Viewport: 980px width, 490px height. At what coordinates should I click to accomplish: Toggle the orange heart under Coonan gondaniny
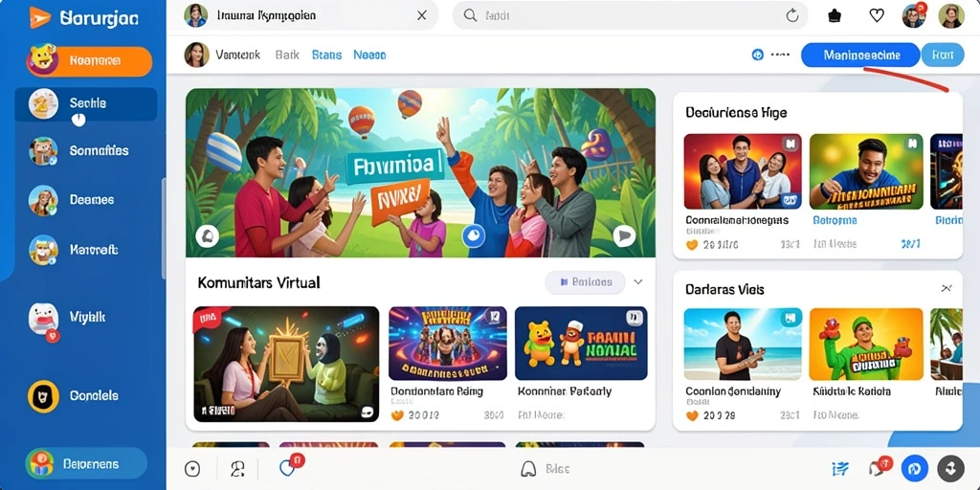[692, 415]
